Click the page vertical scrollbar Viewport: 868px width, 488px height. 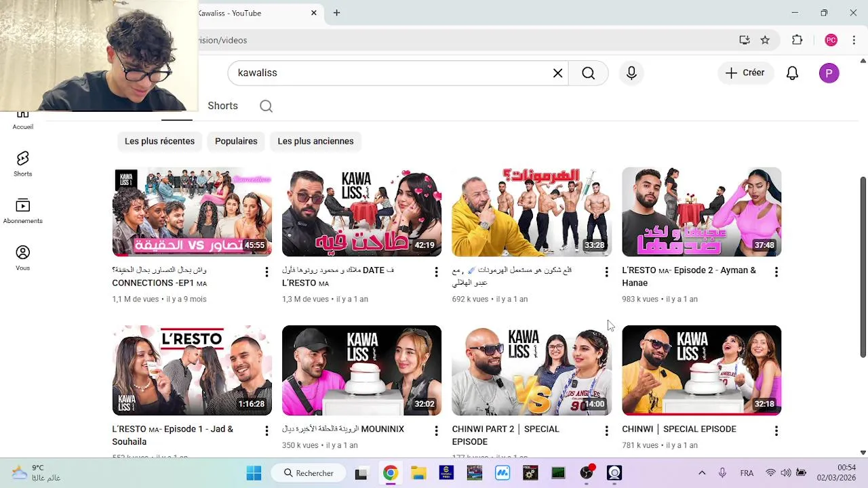pyautogui.click(x=863, y=268)
